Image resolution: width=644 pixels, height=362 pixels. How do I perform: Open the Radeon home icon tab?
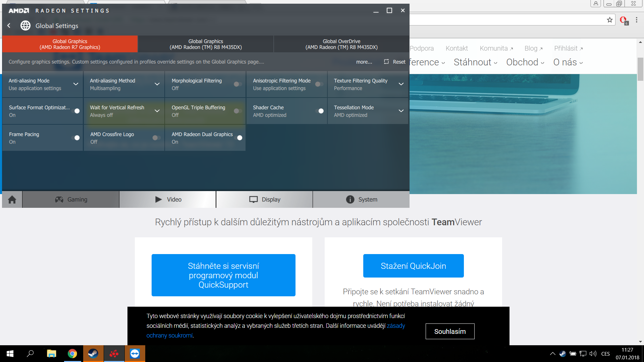pos(12,199)
